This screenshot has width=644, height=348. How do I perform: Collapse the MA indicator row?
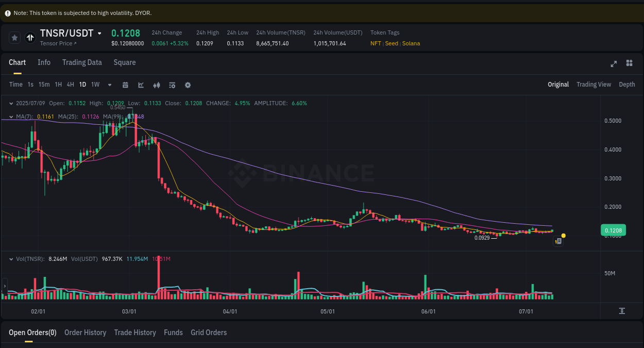click(x=11, y=117)
